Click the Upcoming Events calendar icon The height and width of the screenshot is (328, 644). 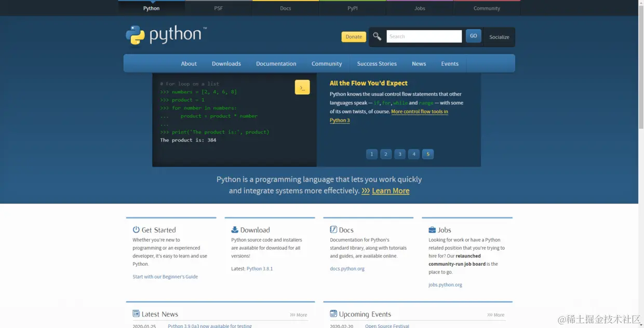[x=333, y=313]
